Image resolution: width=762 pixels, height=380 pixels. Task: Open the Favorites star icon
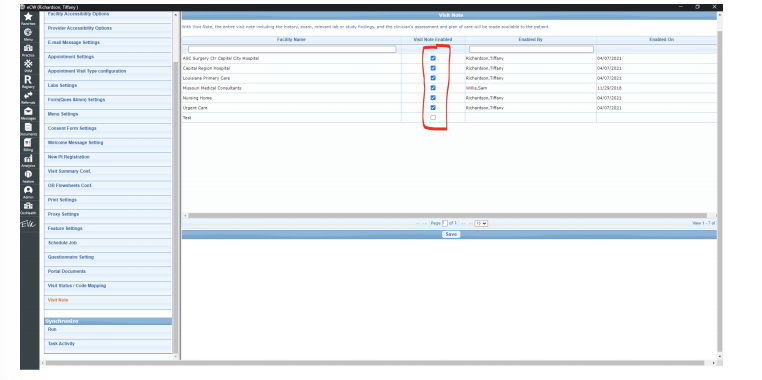point(28,17)
